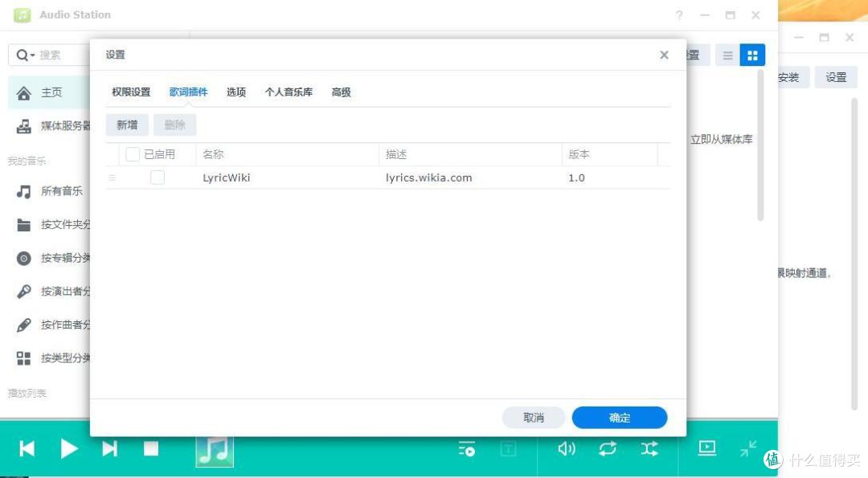Open the Options (选项) tab
This screenshot has width=868, height=478.
coord(235,92)
